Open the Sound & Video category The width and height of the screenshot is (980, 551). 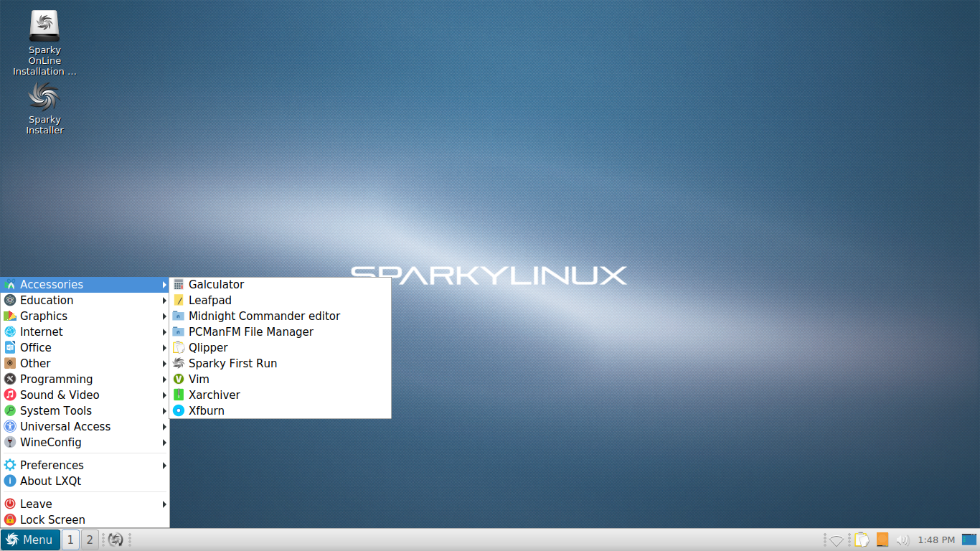[85, 395]
